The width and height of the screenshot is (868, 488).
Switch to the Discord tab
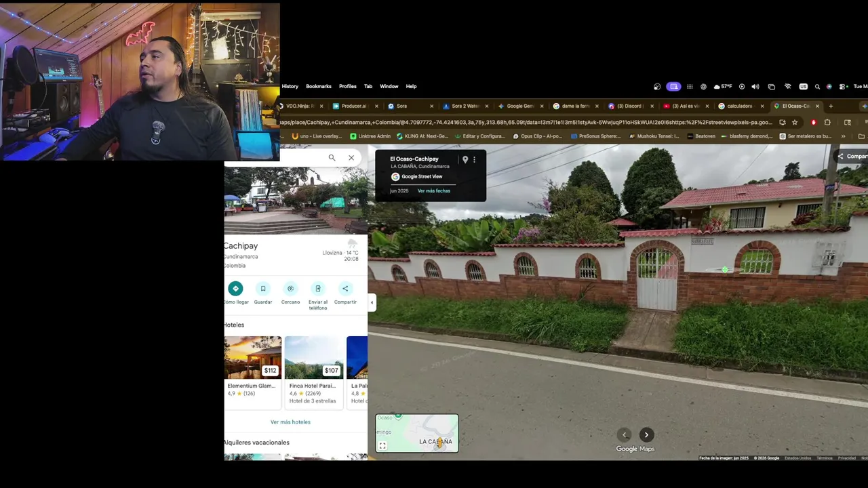point(630,106)
